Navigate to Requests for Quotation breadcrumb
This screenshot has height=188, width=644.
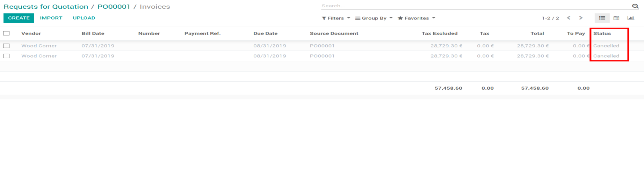(x=46, y=7)
